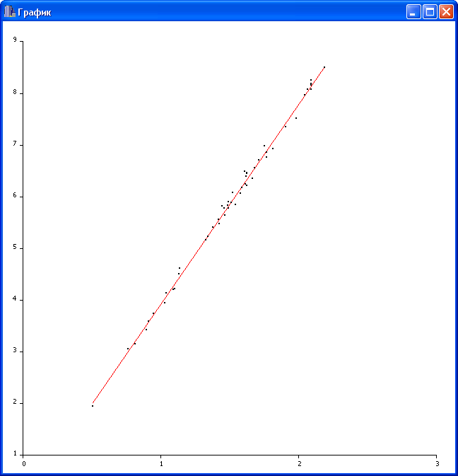Click the График window icon in title bar
458x476 pixels.
pyautogui.click(x=9, y=12)
